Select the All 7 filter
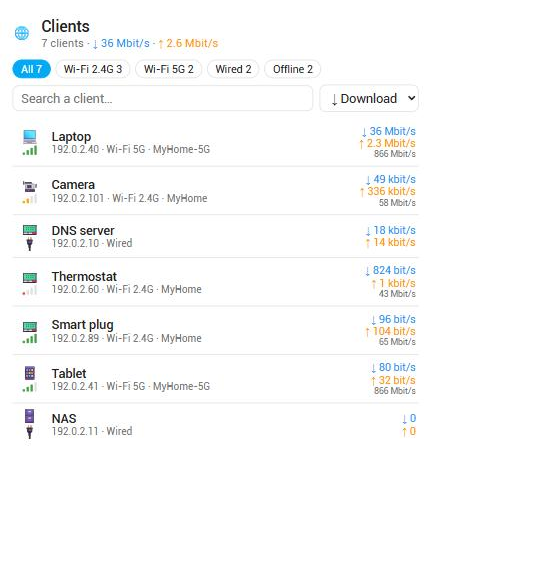 click(31, 69)
